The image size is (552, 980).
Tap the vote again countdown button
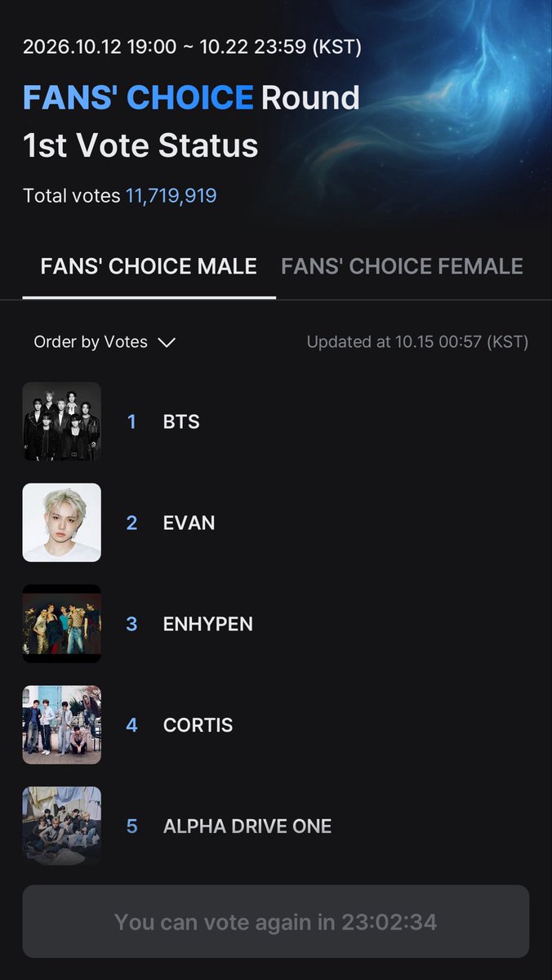point(276,922)
